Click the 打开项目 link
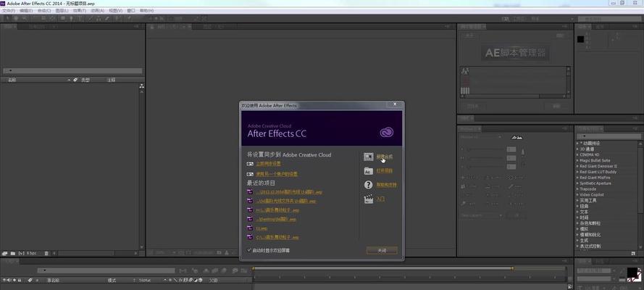This screenshot has width=644, height=290. [x=385, y=170]
